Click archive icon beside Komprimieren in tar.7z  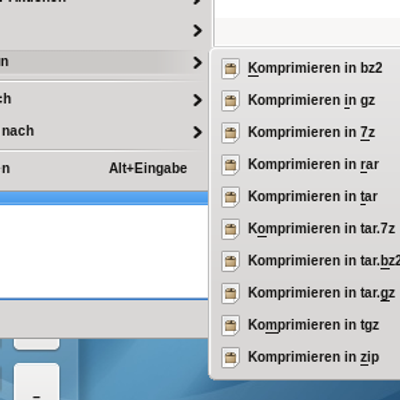[x=230, y=229]
